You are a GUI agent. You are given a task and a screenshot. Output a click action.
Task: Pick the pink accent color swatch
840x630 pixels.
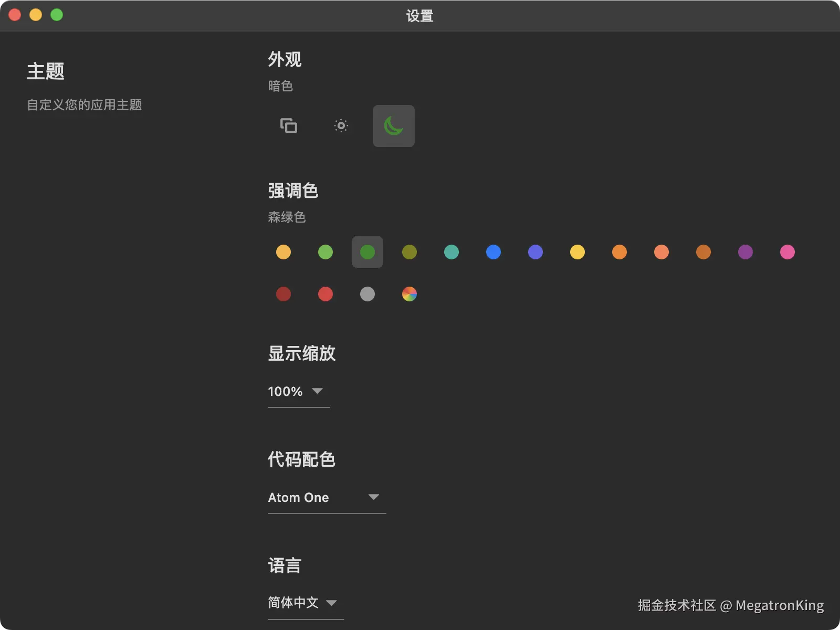click(x=787, y=252)
